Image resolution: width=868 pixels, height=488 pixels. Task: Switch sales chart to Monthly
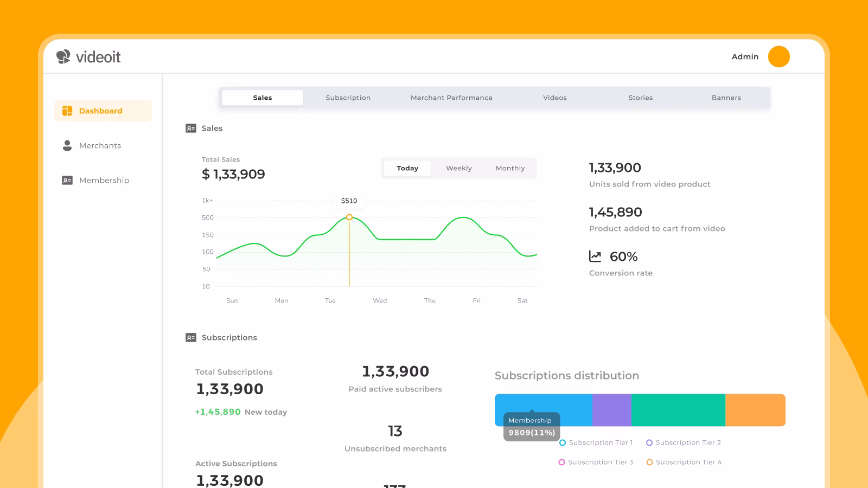pyautogui.click(x=510, y=168)
